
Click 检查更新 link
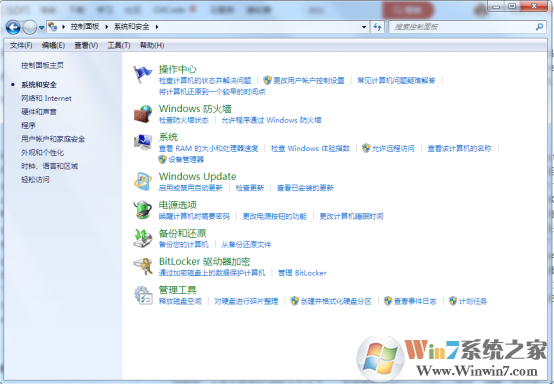pyautogui.click(x=250, y=188)
